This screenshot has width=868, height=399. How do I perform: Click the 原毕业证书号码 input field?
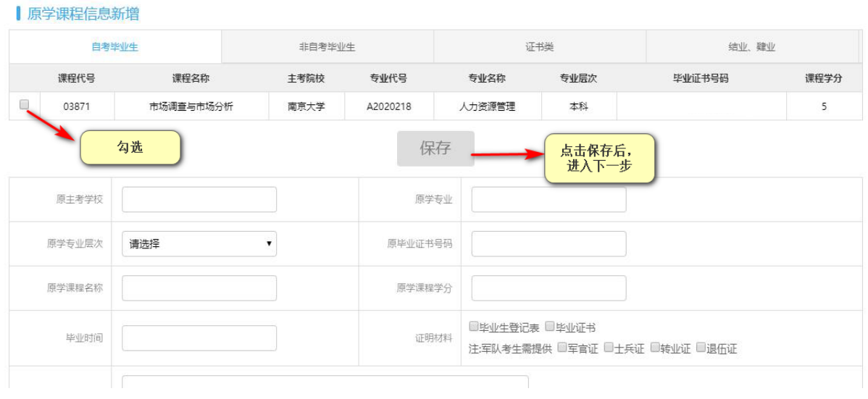click(548, 244)
